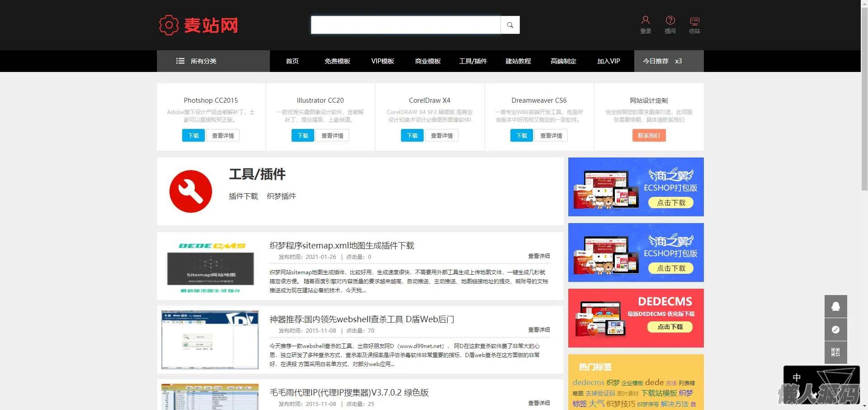This screenshot has width=868, height=410.
Task: Open the 织梦插件 subcategory link
Action: pos(281,196)
